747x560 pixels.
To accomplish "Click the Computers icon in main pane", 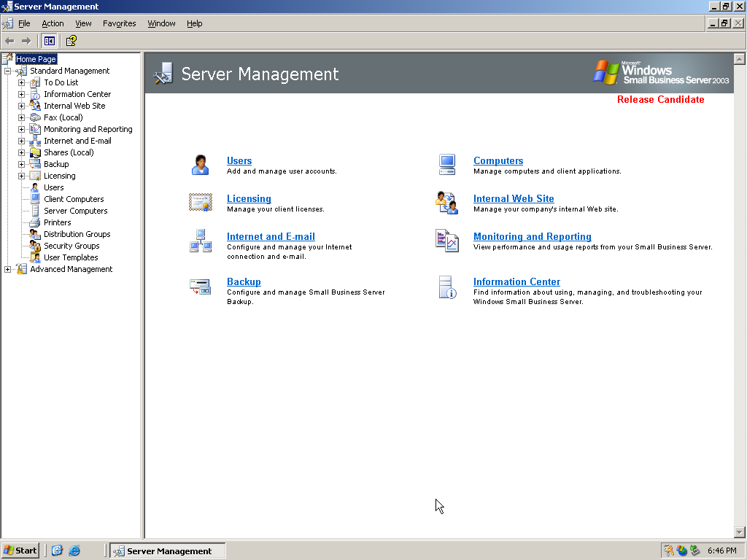I will [x=446, y=165].
